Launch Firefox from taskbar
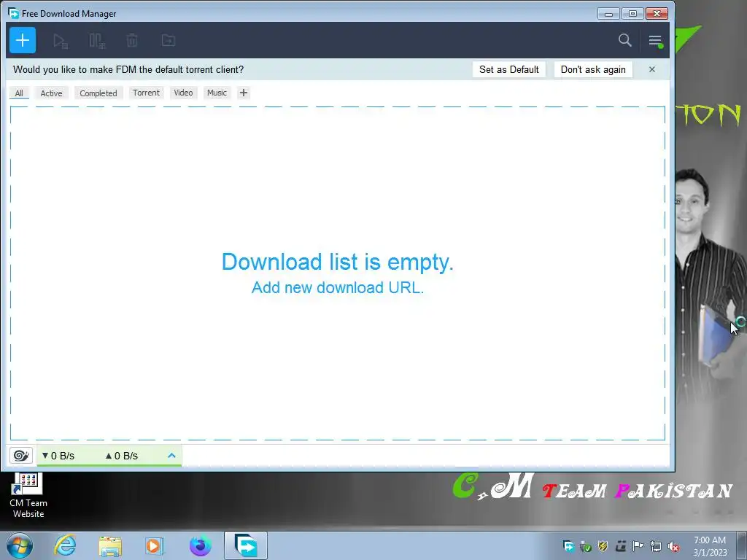This screenshot has width=747, height=560. pyautogui.click(x=200, y=545)
